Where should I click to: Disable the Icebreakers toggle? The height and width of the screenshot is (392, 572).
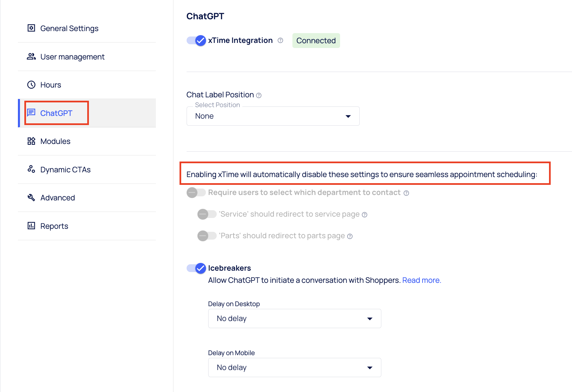[196, 268]
